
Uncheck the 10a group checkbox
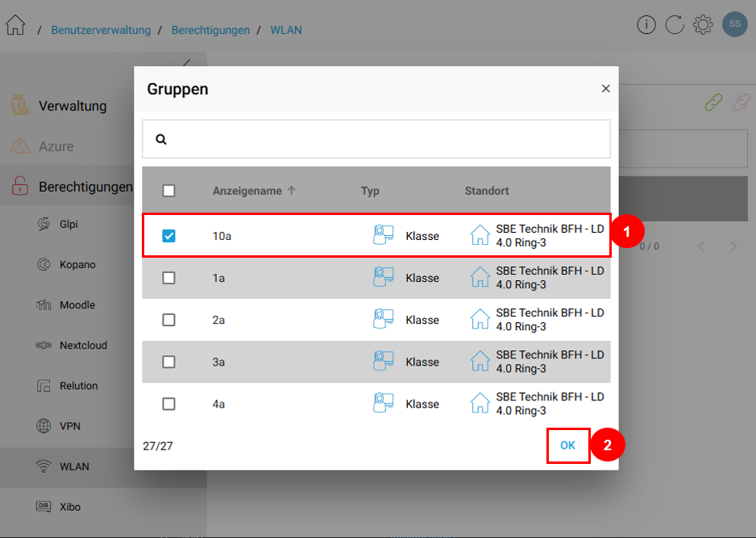point(168,236)
